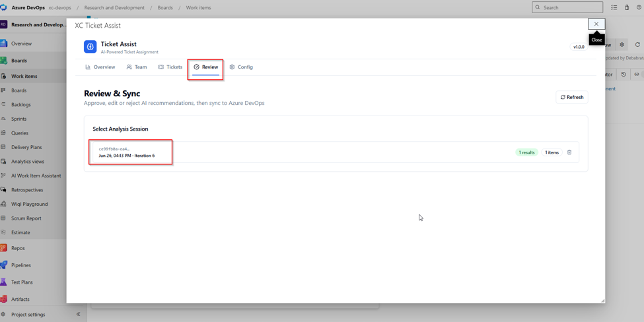Image resolution: width=644 pixels, height=322 pixels.
Task: Click the Refresh button
Action: (x=572, y=97)
